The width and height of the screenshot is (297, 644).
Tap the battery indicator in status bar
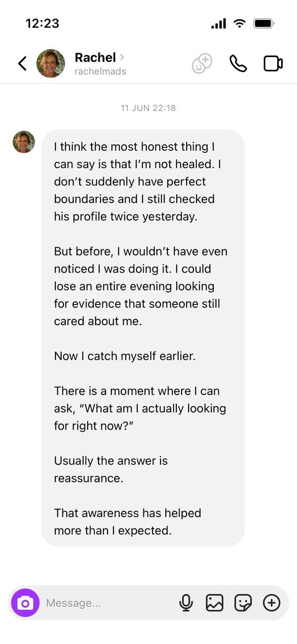(264, 23)
